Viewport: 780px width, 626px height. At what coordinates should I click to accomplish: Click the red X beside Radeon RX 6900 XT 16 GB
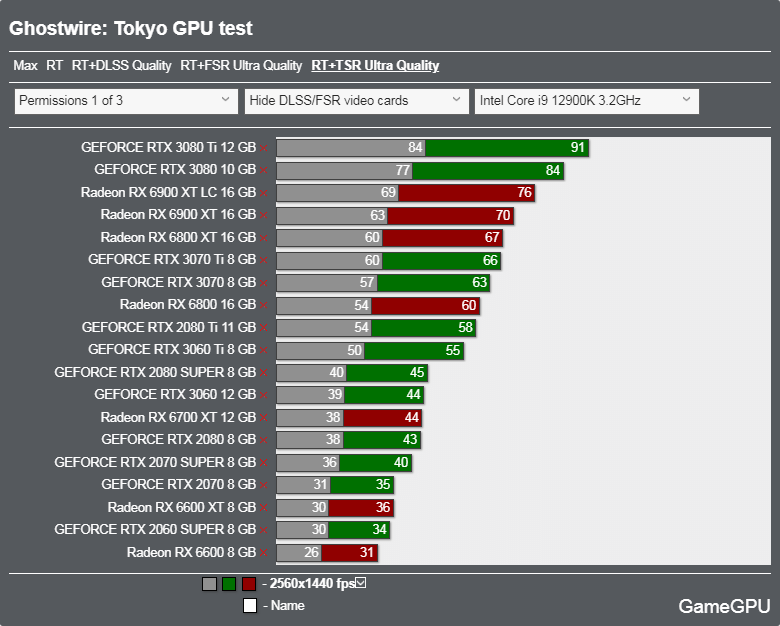click(264, 215)
